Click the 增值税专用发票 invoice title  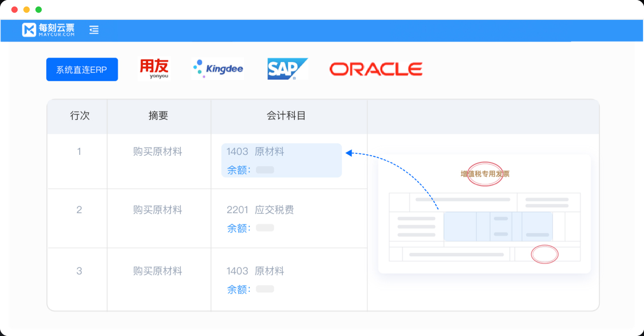(x=485, y=174)
